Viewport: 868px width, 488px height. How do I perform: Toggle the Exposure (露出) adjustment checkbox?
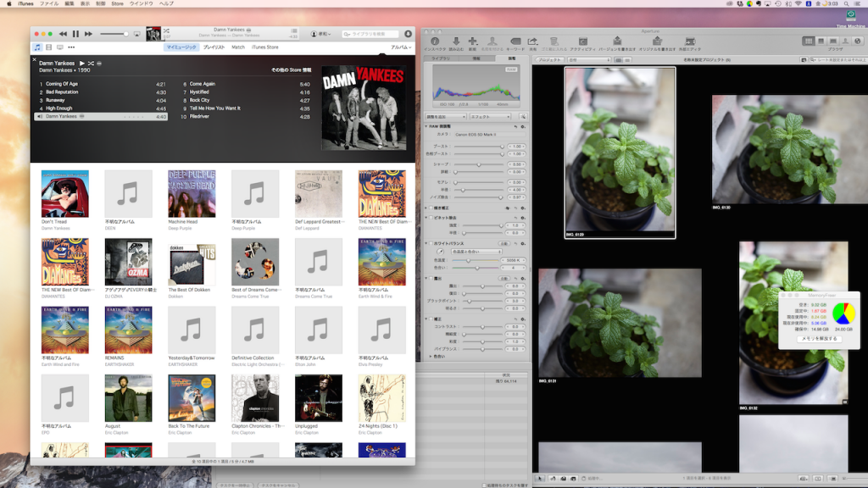pos(432,278)
